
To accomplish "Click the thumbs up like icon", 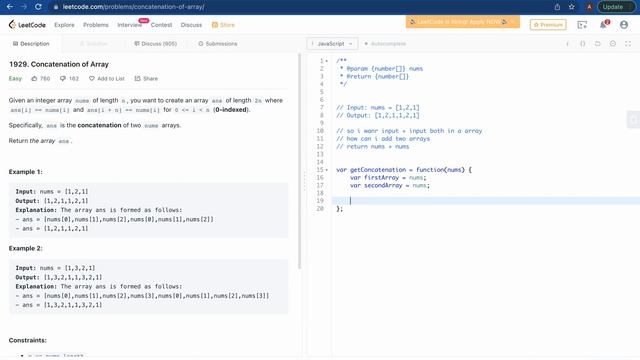I will click(34, 78).
